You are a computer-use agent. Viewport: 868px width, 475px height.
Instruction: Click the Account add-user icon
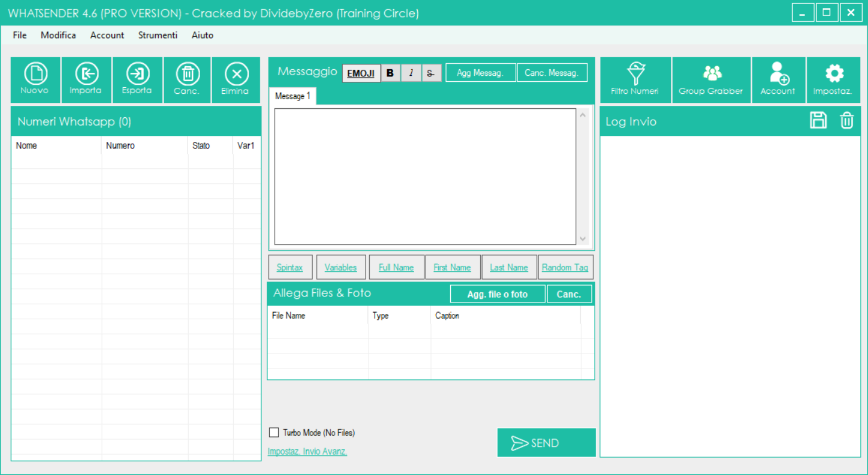coord(778,80)
